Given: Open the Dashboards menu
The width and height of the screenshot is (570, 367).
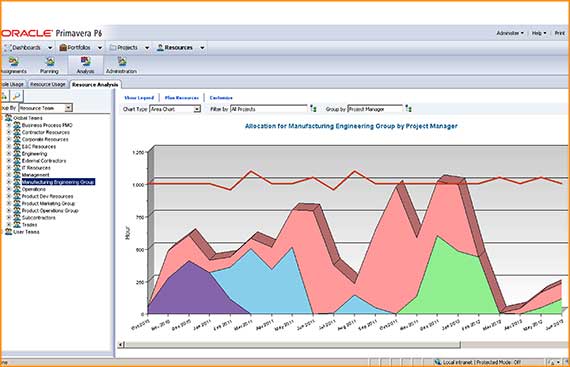Looking at the screenshot, I should coord(26,48).
